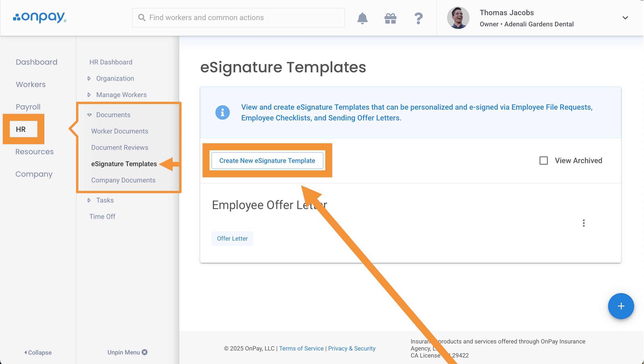The height and width of the screenshot is (364, 644).
Task: Open the Terms of Service link
Action: click(301, 348)
